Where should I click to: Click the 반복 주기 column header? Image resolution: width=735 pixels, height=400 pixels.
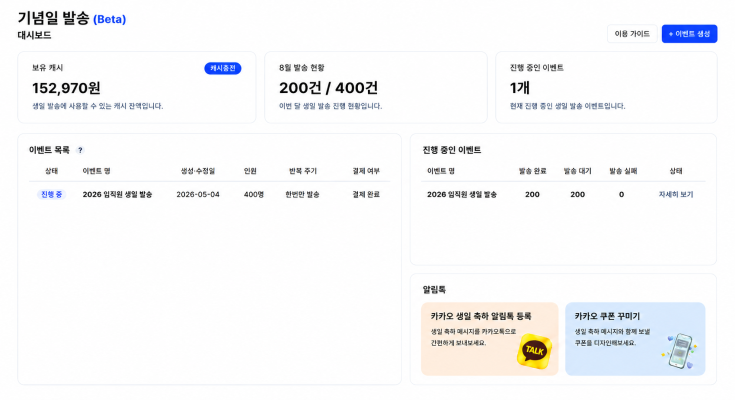(303, 171)
